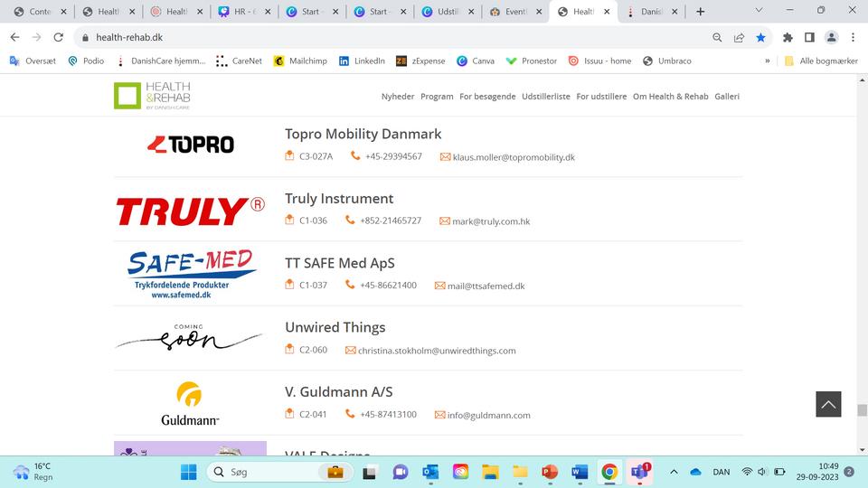Click the share page icon in address bar
This screenshot has height=488, width=868.
point(739,37)
